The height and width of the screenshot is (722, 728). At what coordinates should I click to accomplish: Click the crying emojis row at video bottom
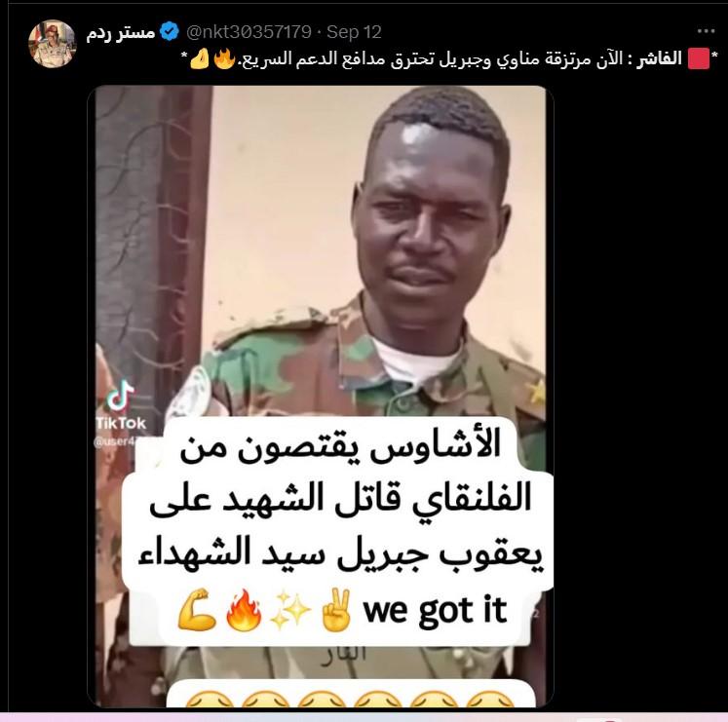(x=351, y=699)
